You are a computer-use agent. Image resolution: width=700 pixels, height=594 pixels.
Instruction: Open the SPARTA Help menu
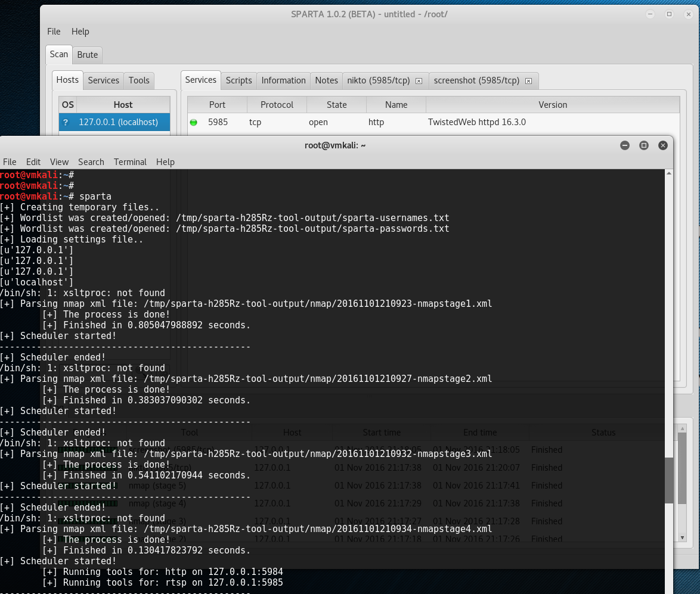coord(80,32)
